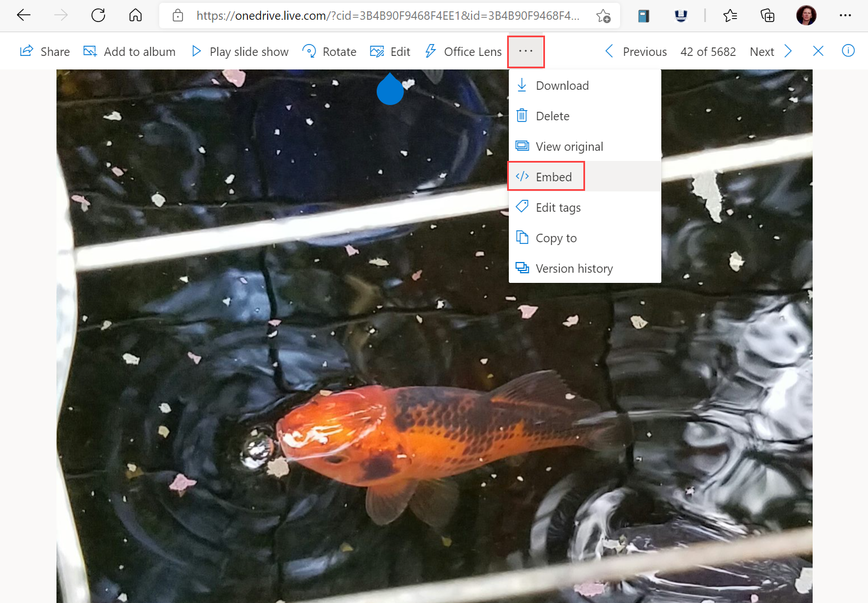
Task: Open the Collections icon
Action: (767, 16)
